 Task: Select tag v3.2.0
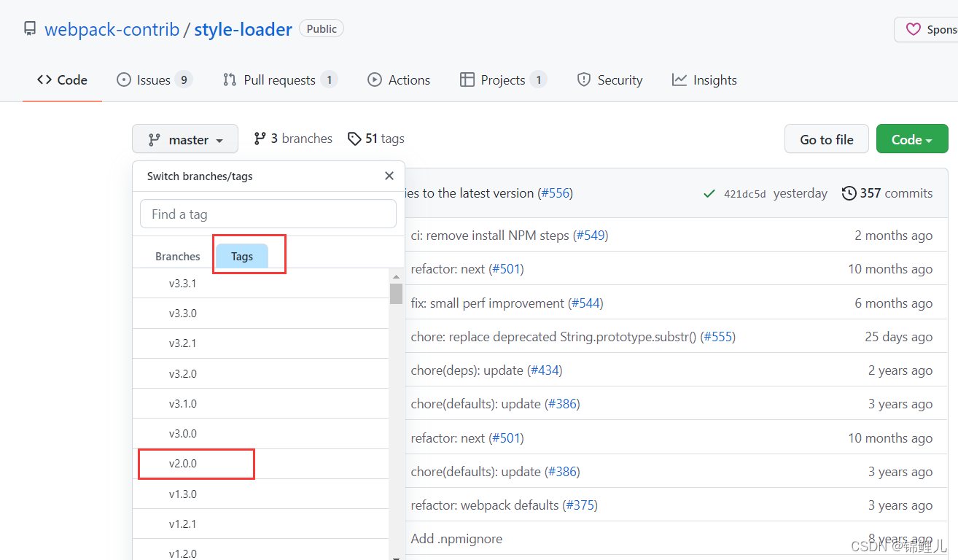pos(261,373)
